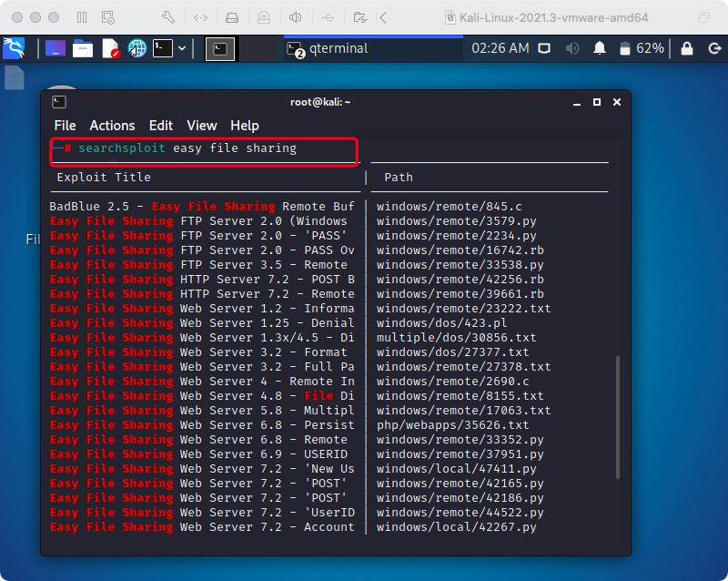This screenshot has height=581, width=728.
Task: Select path windows/remote/39661.rb
Action: (x=460, y=294)
